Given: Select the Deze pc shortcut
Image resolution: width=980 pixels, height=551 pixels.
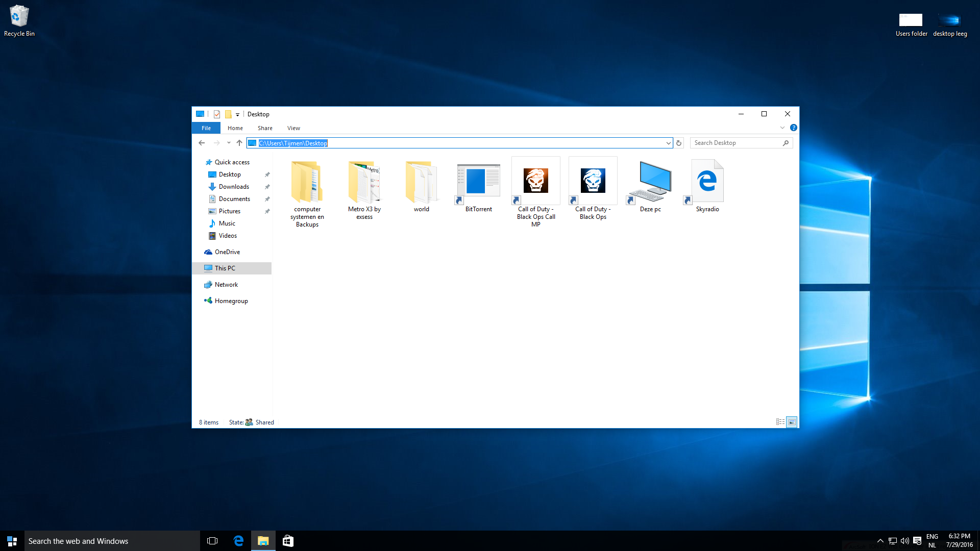Looking at the screenshot, I should pos(650,186).
